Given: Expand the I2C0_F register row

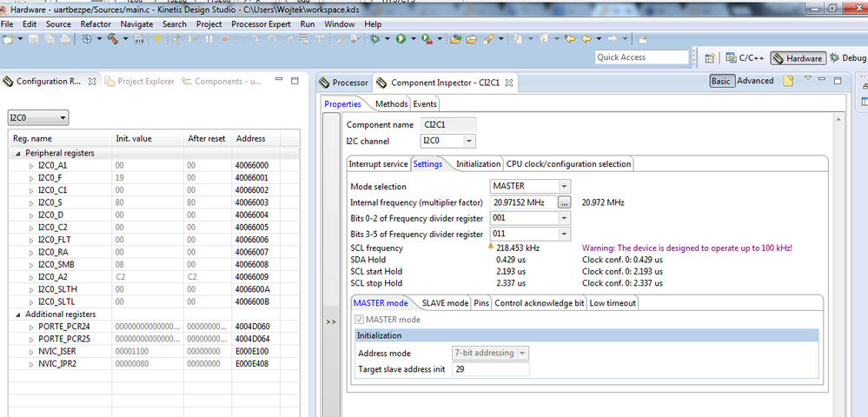Looking at the screenshot, I should [x=31, y=178].
